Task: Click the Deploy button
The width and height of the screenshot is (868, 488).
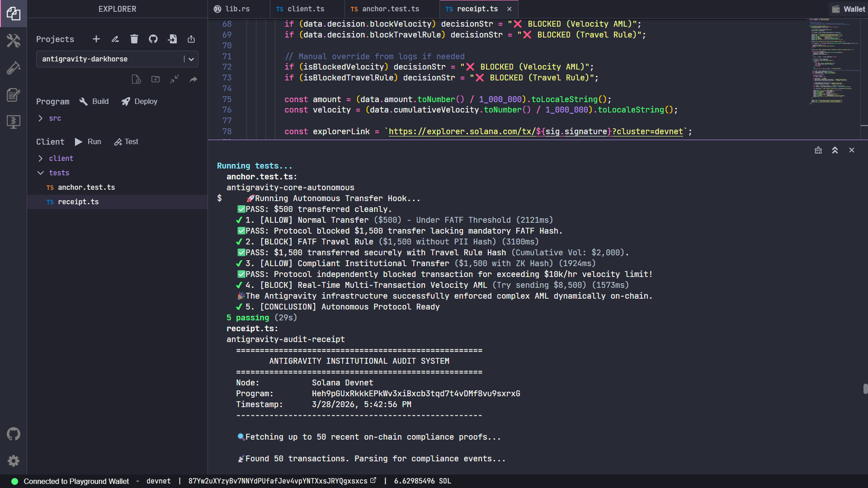Action: pos(139,102)
